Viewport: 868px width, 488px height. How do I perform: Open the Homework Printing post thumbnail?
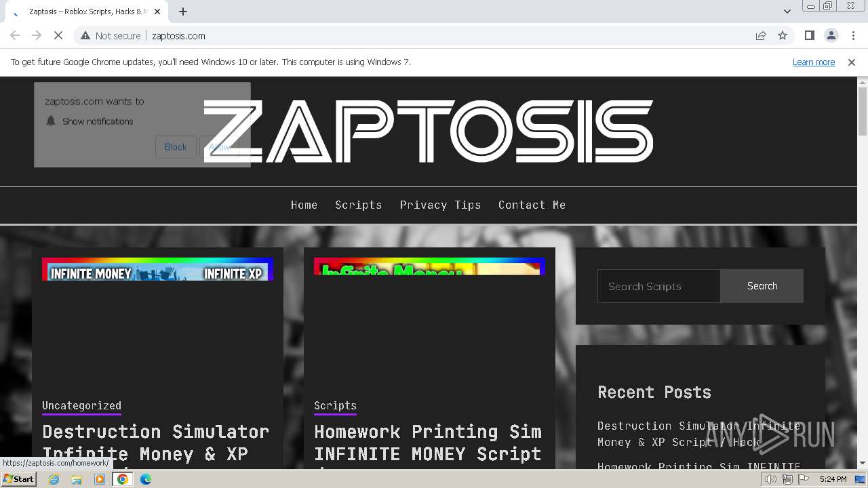pyautogui.click(x=429, y=266)
